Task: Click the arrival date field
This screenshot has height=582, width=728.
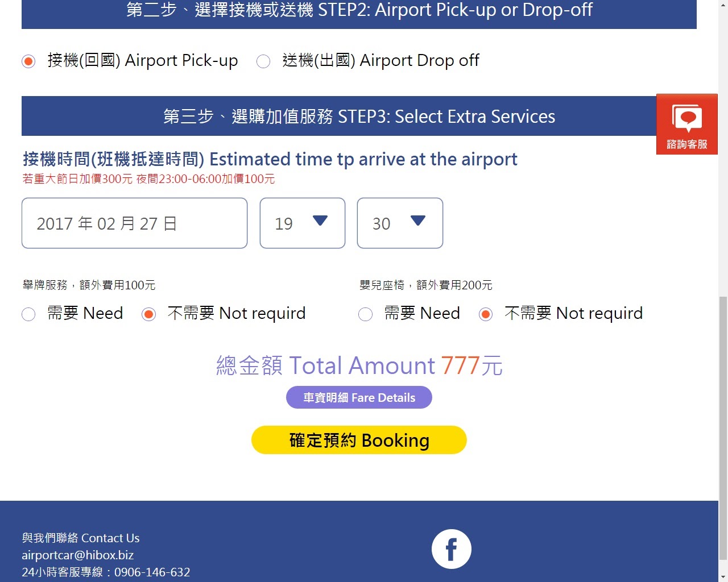Action: pos(134,223)
